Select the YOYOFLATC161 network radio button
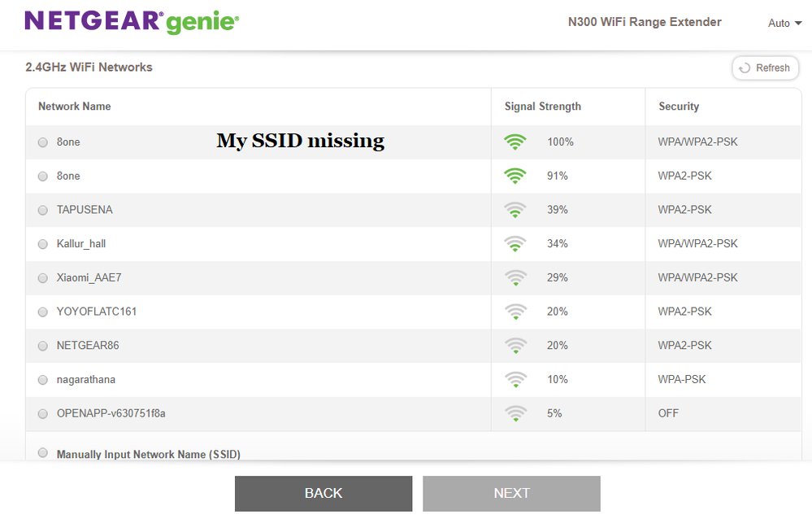This screenshot has height=519, width=812. [43, 312]
